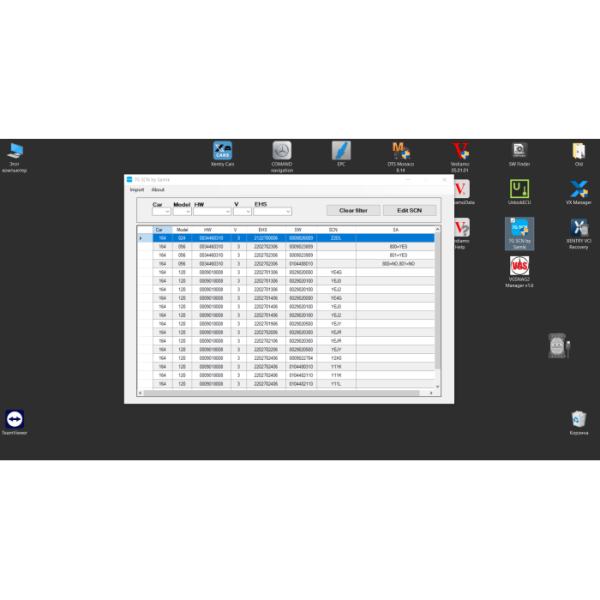Open the VX Manager shortcut
Screen dimensions: 600x600
tap(578, 189)
